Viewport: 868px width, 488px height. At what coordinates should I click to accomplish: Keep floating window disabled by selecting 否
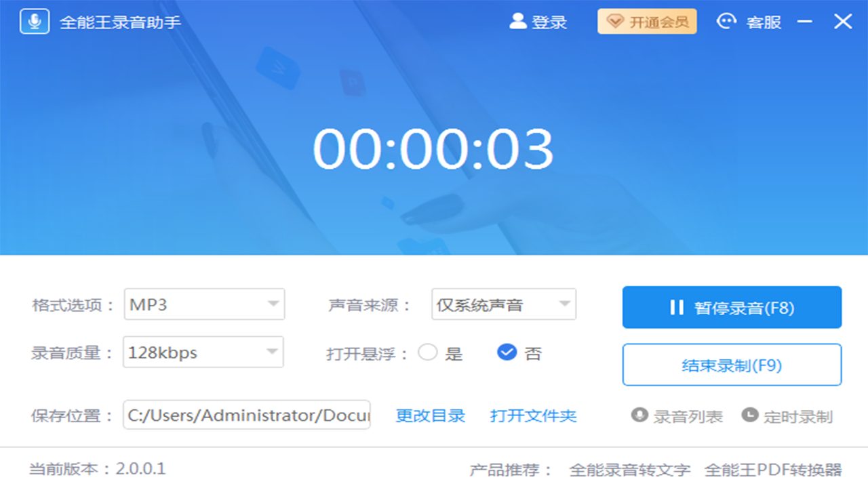(x=506, y=352)
